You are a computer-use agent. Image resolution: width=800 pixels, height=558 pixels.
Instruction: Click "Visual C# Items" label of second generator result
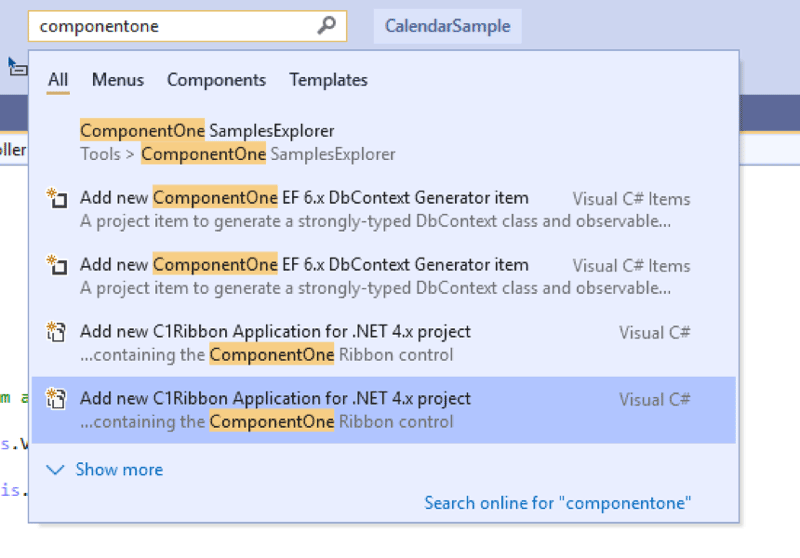[631, 266]
